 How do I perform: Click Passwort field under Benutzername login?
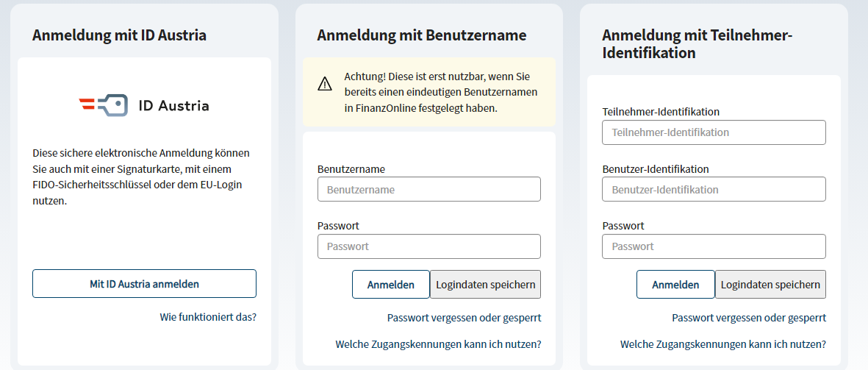tap(429, 246)
